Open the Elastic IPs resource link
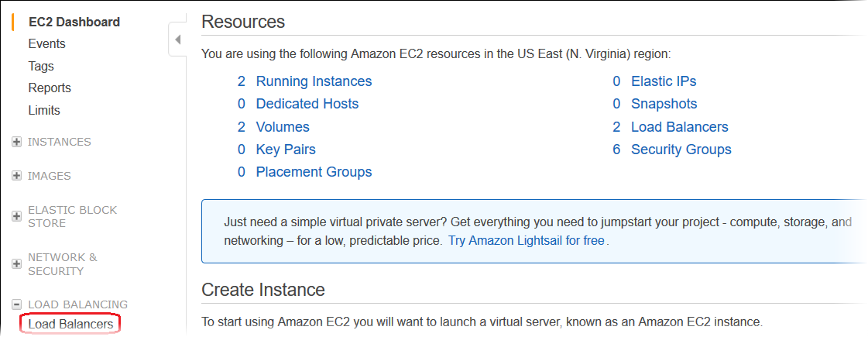This screenshot has width=868, height=337. pos(664,81)
